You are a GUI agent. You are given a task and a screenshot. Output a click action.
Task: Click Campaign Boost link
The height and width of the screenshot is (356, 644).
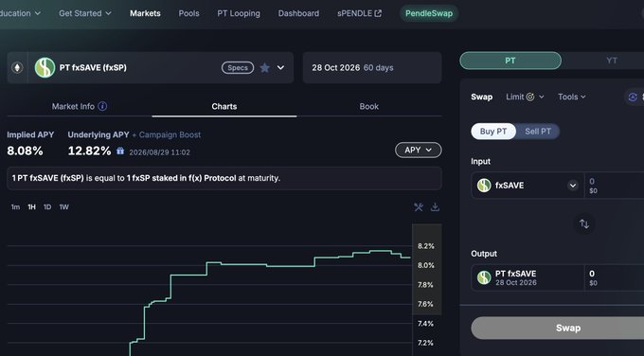[x=170, y=134]
